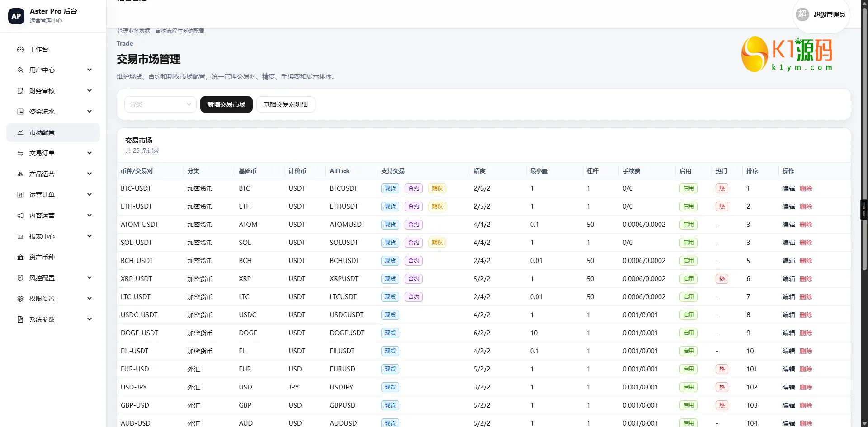The image size is (868, 427).
Task: Click the 0.0006/0.0002 fee in ATOM-USDT row
Action: (644, 225)
